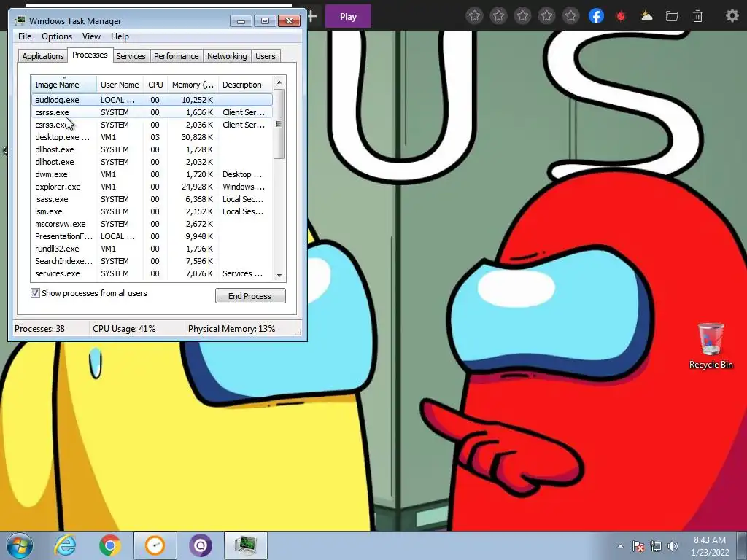
Task: Select the SearchIndexe… process row
Action: pos(152,261)
